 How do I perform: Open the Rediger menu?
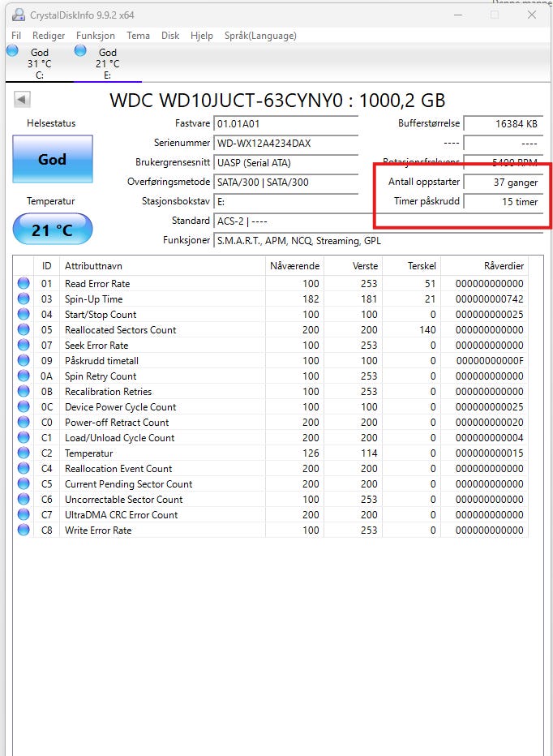pyautogui.click(x=49, y=36)
